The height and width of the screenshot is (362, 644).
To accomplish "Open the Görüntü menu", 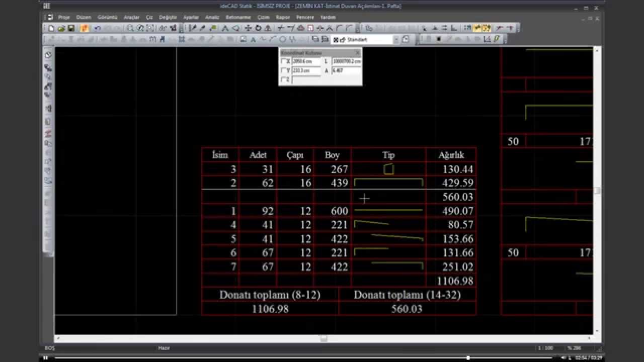I will pyautogui.click(x=107, y=17).
